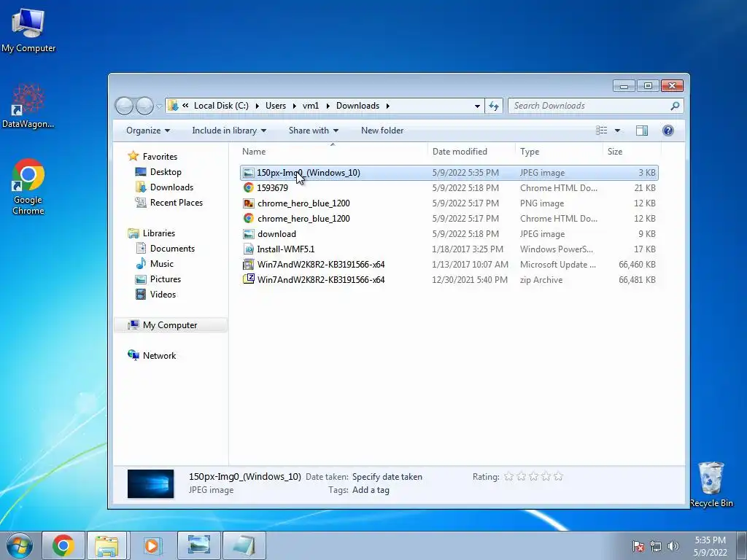This screenshot has width=747, height=560.
Task: Click the notepad-style taskbar icon
Action: pos(244,545)
